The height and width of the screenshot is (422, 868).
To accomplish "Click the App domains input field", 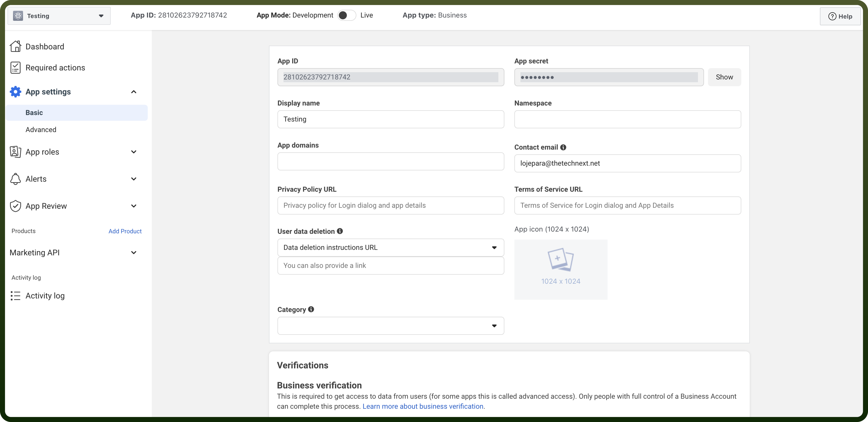I will pos(391,162).
